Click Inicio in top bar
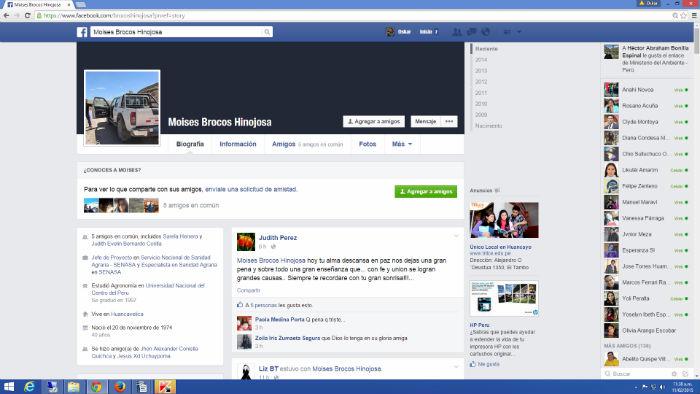Screen dimensions: 700x394 [426, 32]
